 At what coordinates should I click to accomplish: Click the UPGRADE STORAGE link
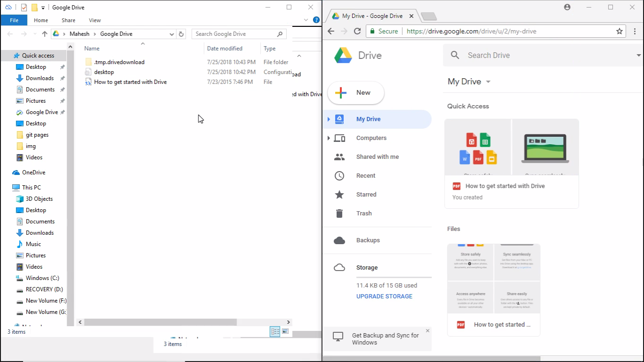pos(384,296)
